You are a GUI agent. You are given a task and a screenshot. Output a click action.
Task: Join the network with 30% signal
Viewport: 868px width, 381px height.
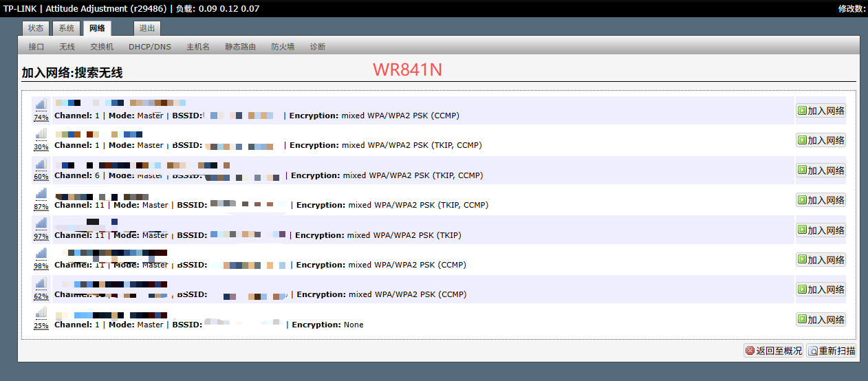[x=821, y=140]
